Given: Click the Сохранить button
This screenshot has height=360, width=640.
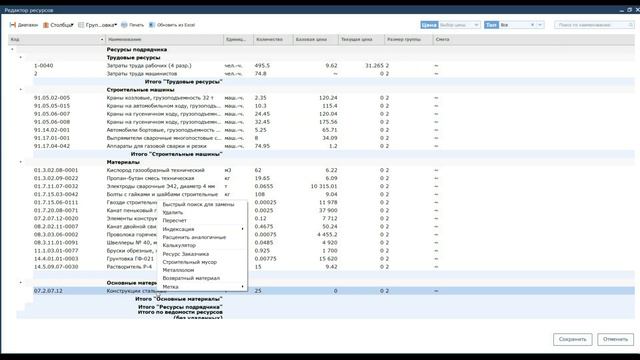Looking at the screenshot, I should [572, 339].
